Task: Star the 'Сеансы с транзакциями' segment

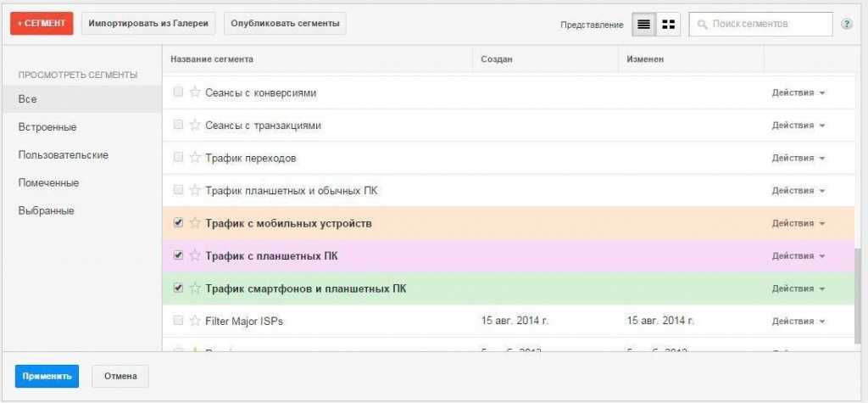Action: click(195, 126)
